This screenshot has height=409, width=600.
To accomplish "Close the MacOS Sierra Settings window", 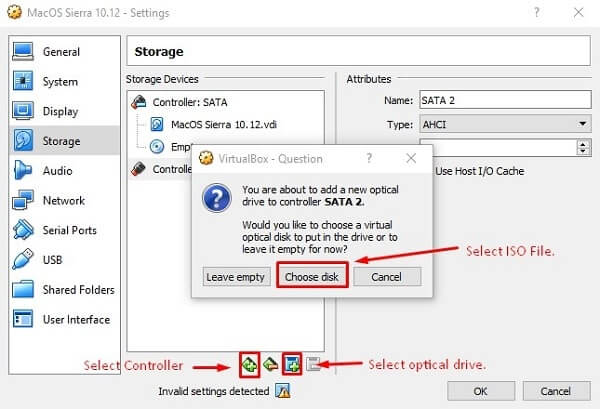I will 579,13.
